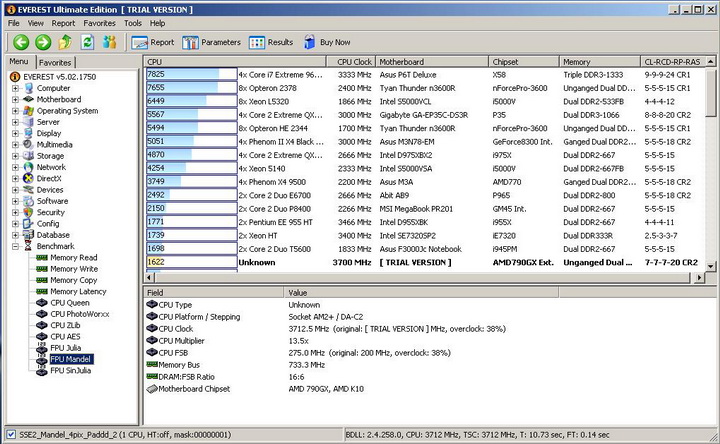
Task: Open the Favorites menu
Action: point(99,23)
